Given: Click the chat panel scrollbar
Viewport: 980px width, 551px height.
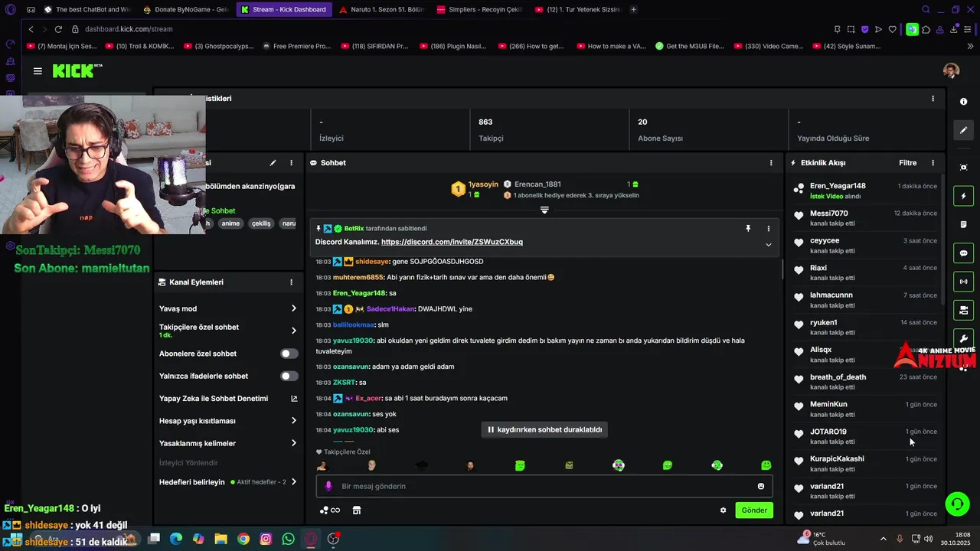Looking at the screenshot, I should [782, 268].
